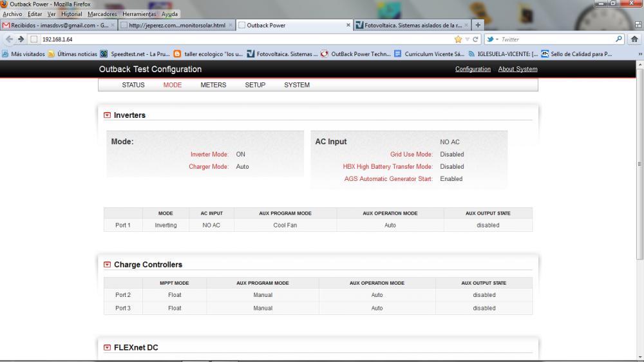Click the Cool Fan cell for Port 1

(x=285, y=225)
